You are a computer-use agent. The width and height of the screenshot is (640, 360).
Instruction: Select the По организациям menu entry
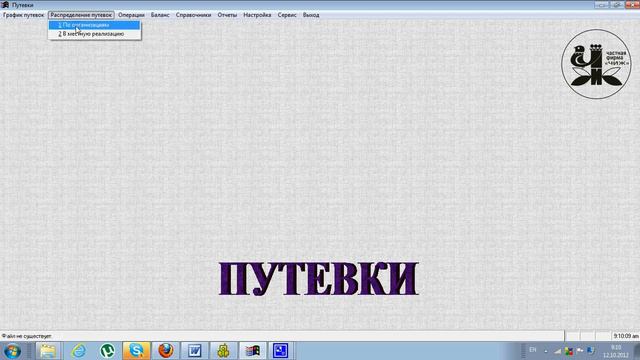tap(94, 25)
